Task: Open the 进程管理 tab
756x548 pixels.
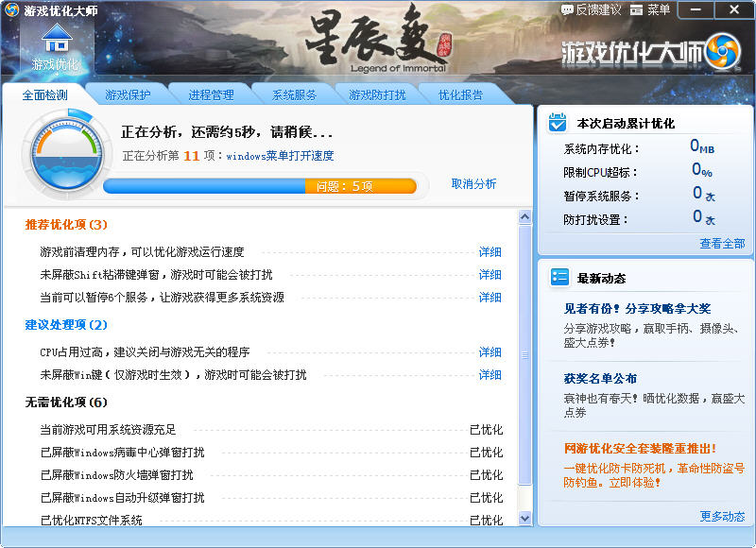Action: pyautogui.click(x=211, y=94)
